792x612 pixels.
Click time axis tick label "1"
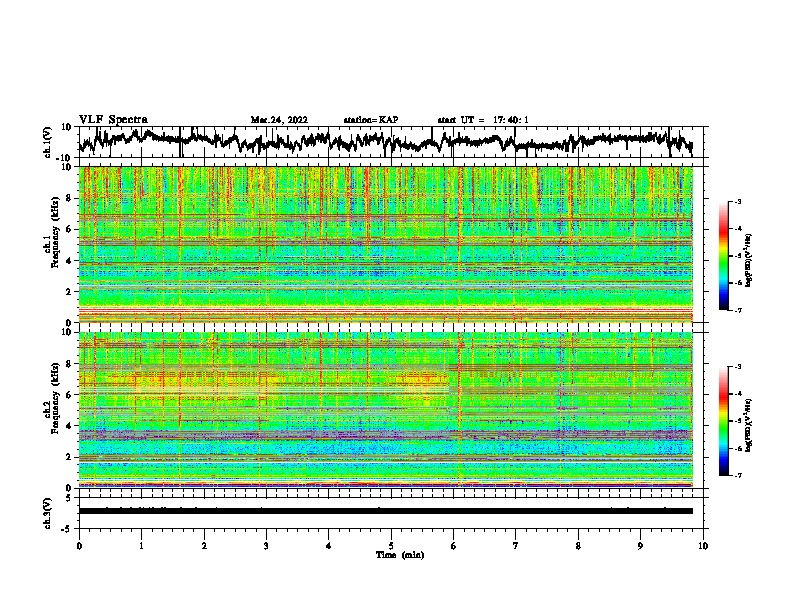click(x=141, y=546)
